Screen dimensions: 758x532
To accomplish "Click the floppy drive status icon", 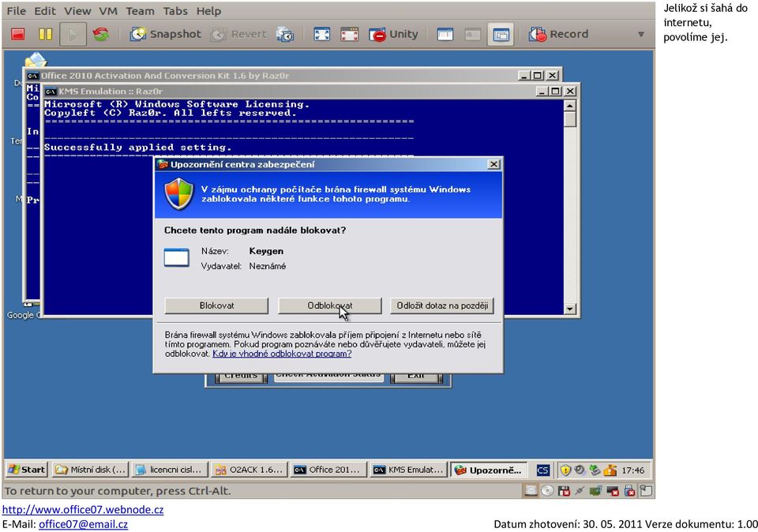I will coord(564,491).
